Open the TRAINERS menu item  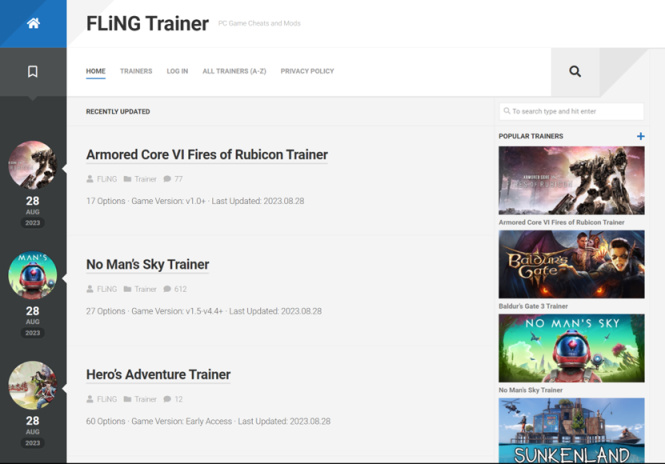pos(136,71)
